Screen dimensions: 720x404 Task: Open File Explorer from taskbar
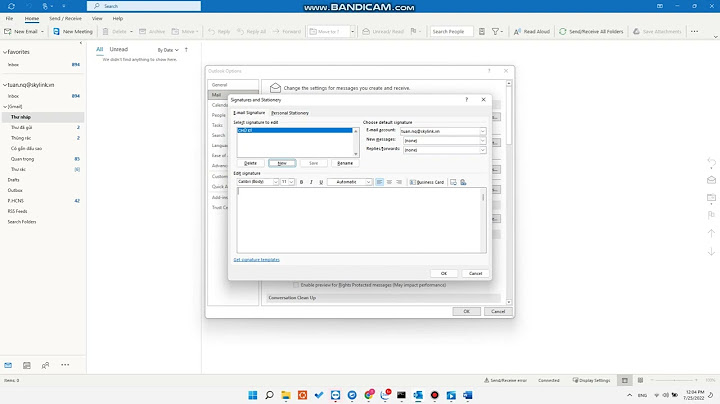286,395
